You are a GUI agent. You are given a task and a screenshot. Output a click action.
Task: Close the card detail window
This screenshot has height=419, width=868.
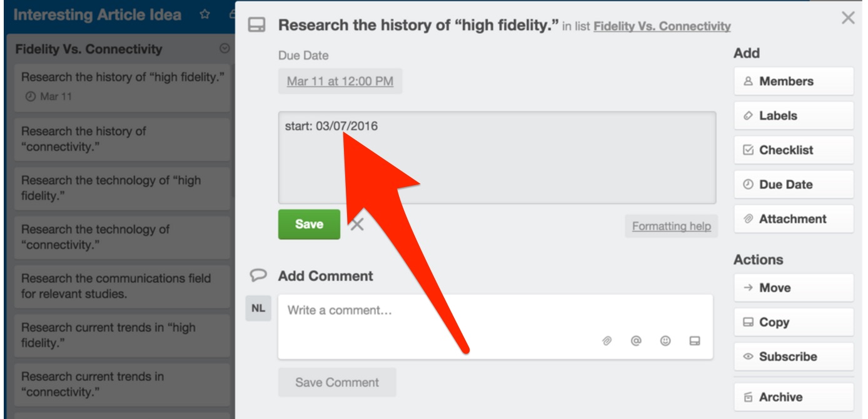(848, 18)
